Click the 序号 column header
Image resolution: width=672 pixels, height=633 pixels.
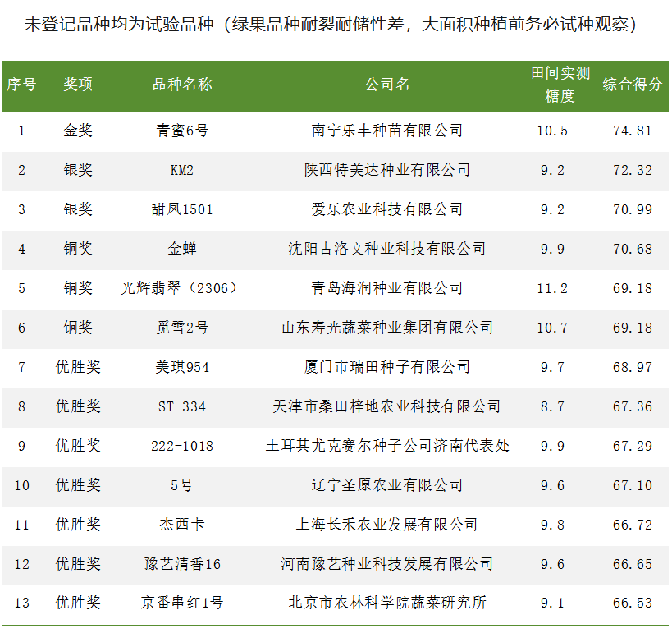(21, 85)
